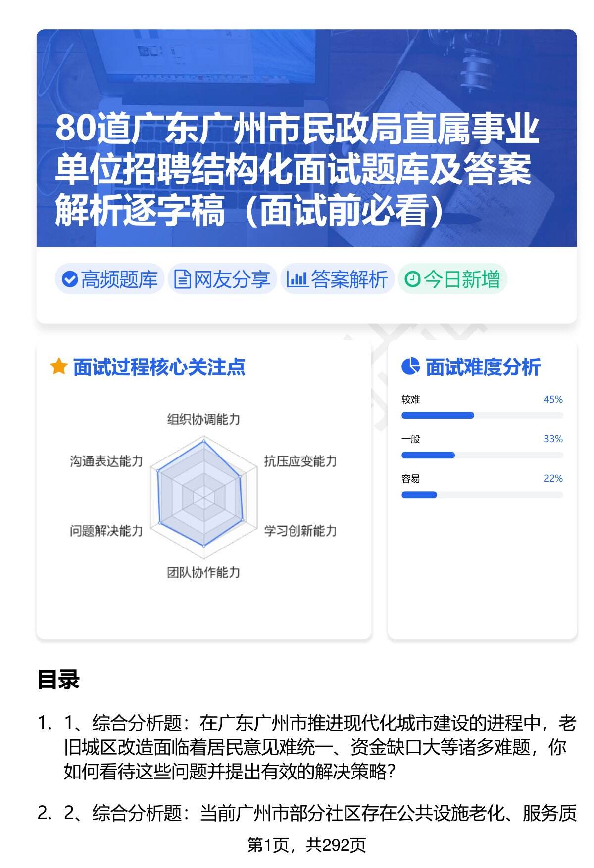This screenshot has width=594, height=868.
Task: Click the 较难 45% progress bar
Action: (482, 415)
